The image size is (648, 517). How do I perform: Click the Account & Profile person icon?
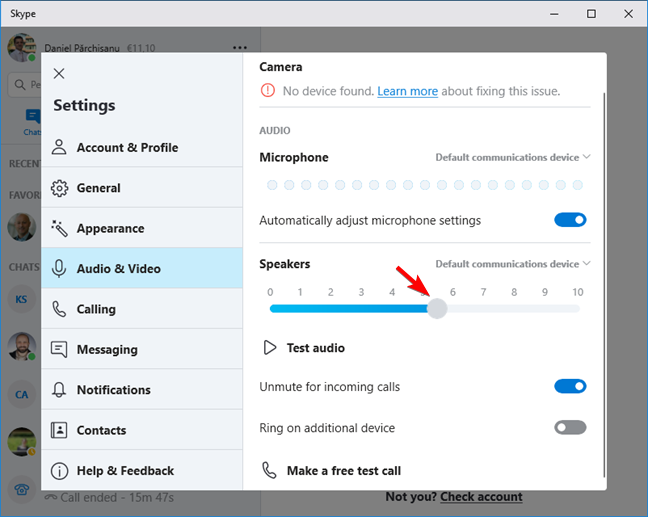[59, 147]
